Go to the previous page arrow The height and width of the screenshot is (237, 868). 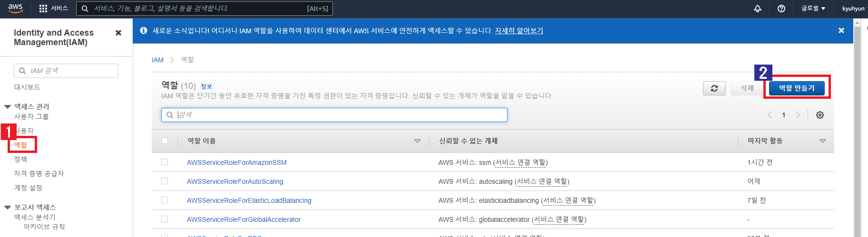(770, 115)
